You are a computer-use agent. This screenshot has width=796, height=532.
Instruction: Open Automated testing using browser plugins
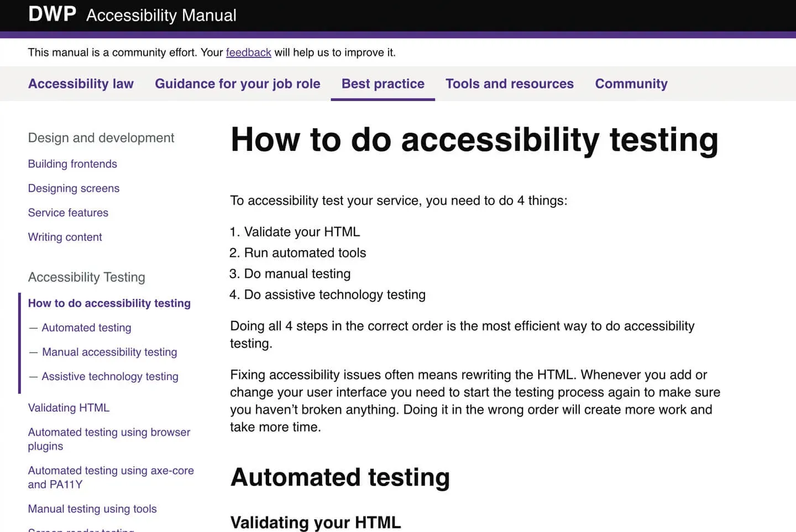(x=109, y=439)
